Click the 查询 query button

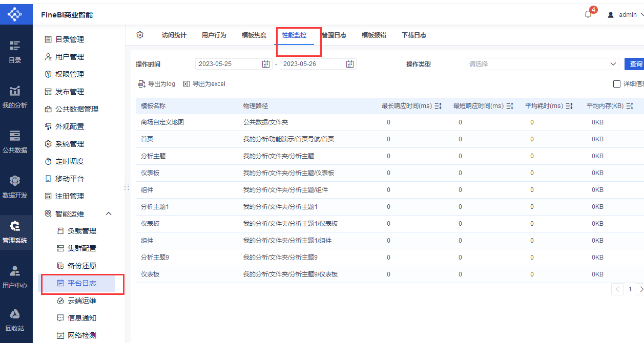[x=635, y=64]
